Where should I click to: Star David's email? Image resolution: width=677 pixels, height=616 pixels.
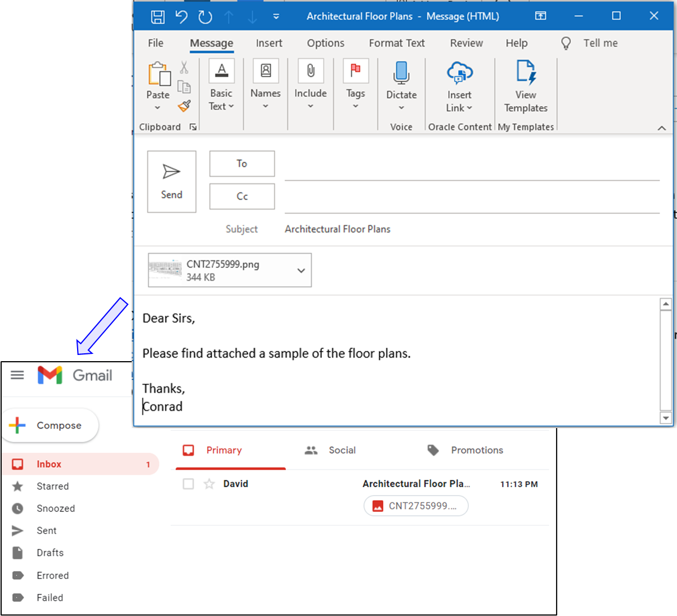[209, 483]
